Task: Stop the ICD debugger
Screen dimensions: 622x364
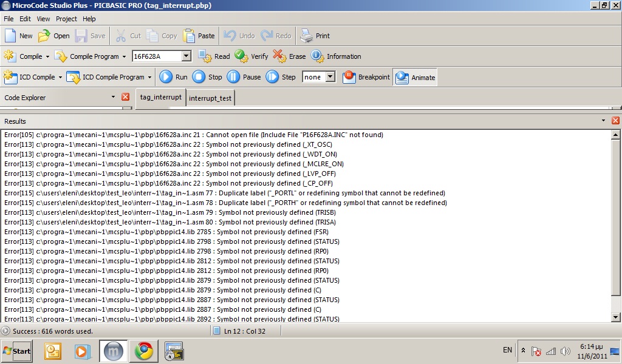Action: [x=207, y=77]
